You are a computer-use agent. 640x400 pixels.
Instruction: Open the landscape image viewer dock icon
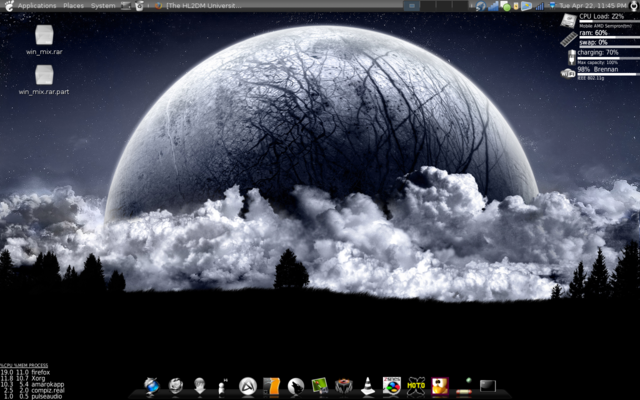click(320, 386)
